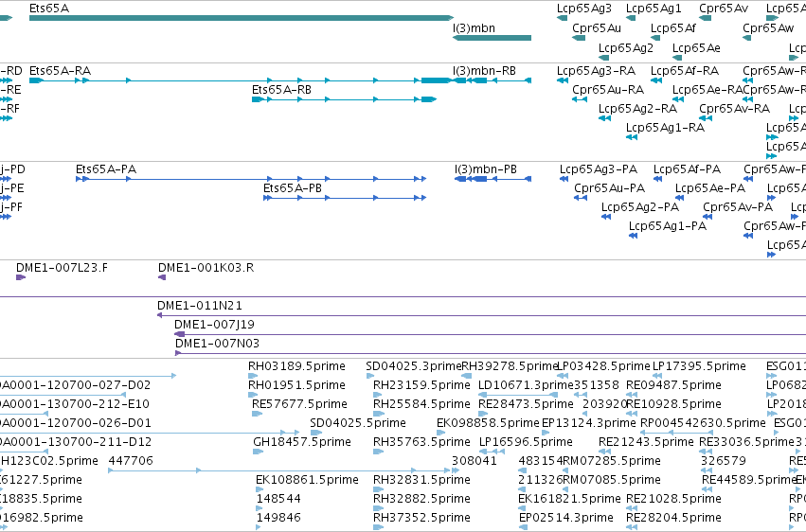Click the Ets65A-RA transcript label
This screenshot has height=532, width=806.
pyautogui.click(x=60, y=70)
